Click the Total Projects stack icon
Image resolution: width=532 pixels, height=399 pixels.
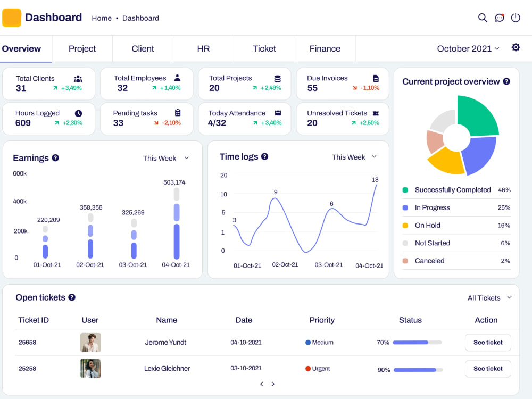click(278, 79)
